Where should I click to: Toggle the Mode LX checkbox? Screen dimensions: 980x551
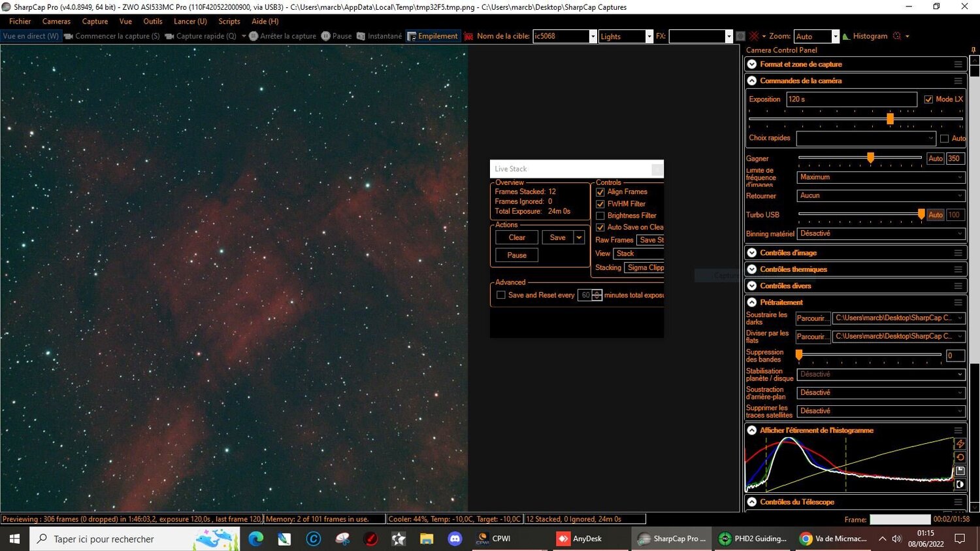point(928,99)
